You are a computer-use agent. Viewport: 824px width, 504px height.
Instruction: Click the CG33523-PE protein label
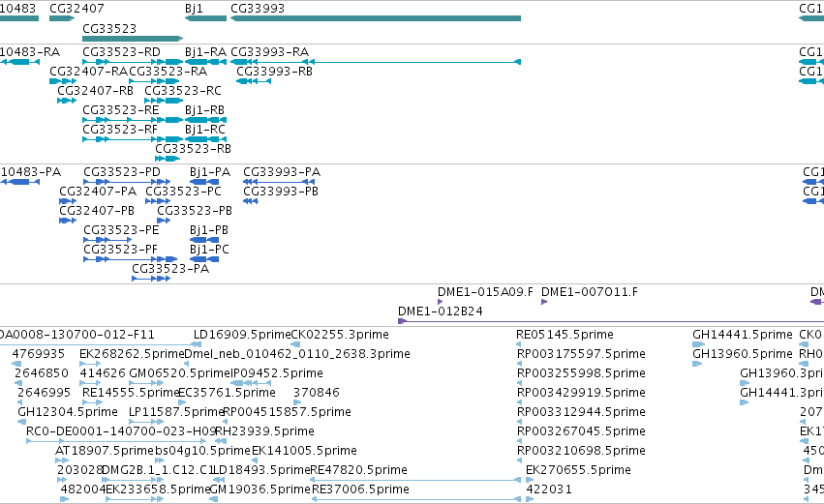[121, 230]
